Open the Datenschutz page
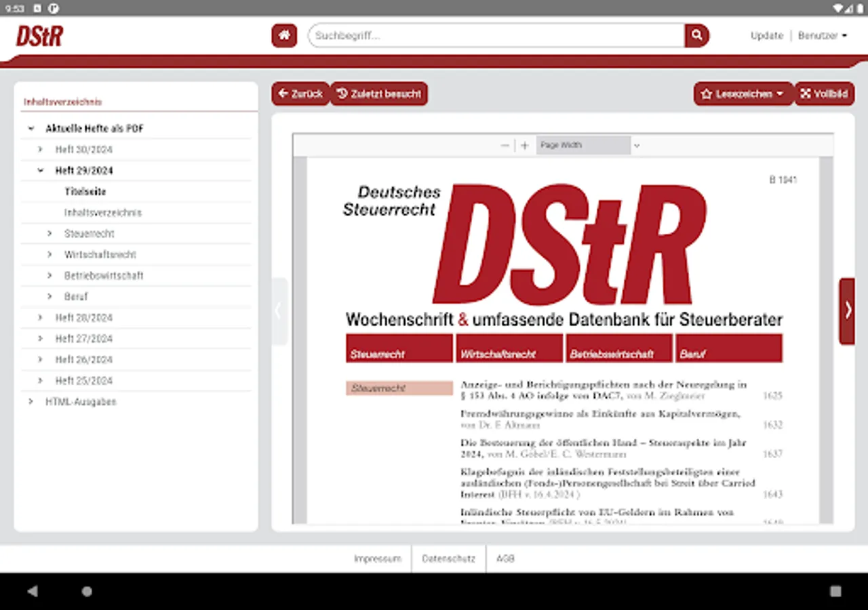 448,558
